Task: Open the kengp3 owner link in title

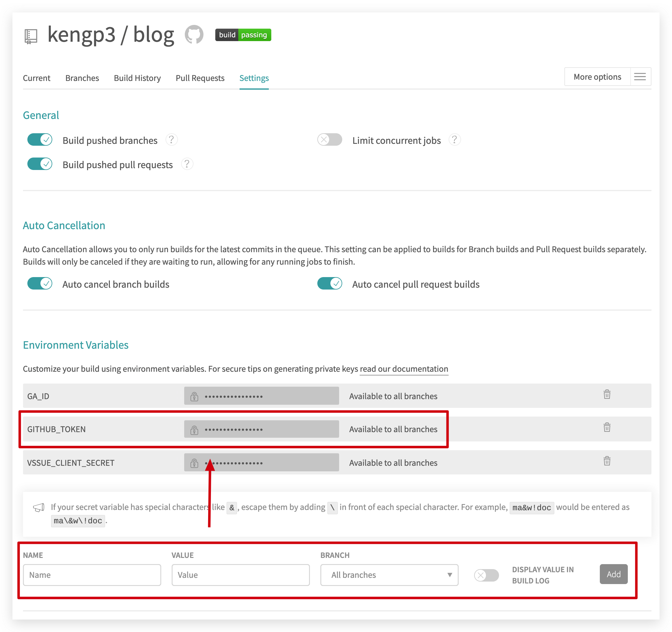Action: pos(82,35)
